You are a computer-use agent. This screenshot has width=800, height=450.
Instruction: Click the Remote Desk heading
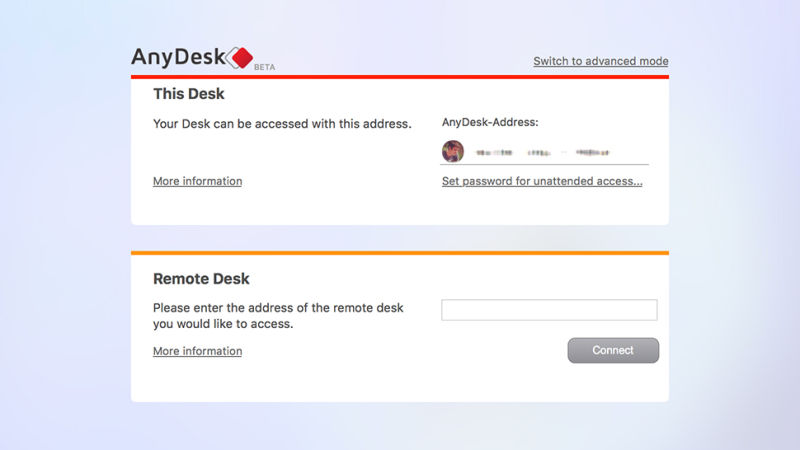click(201, 279)
